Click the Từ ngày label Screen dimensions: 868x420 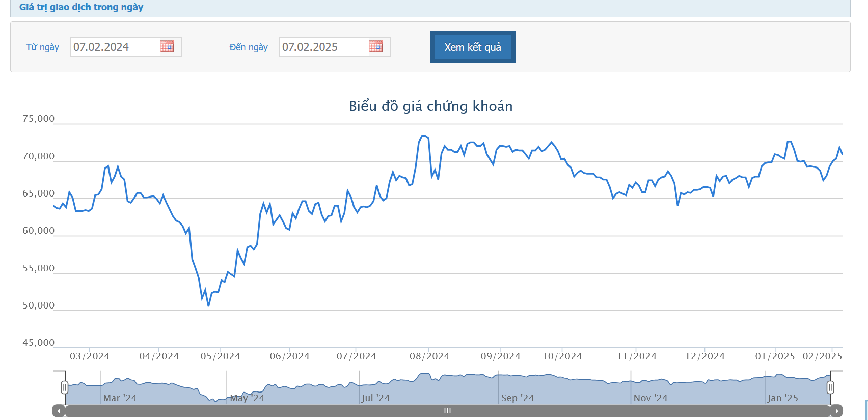42,47
